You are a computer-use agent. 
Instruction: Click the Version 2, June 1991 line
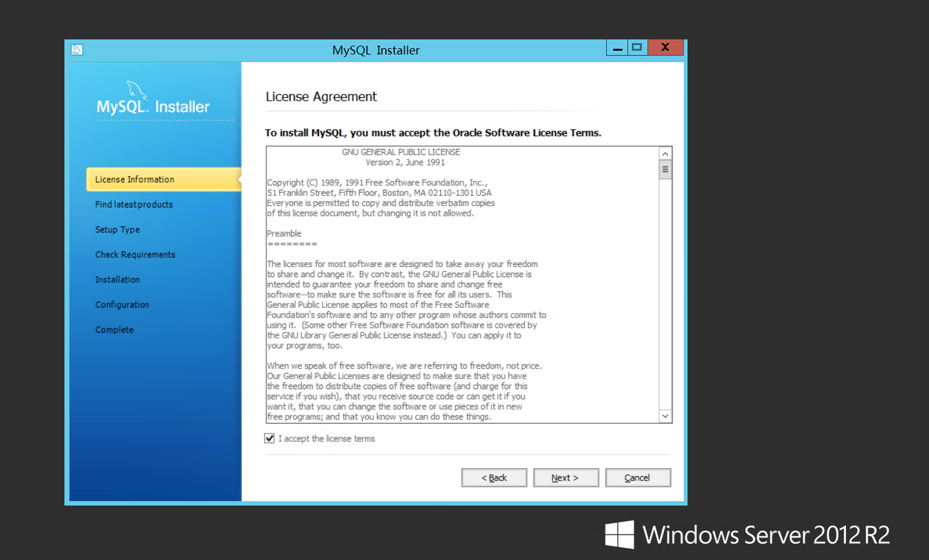click(405, 163)
